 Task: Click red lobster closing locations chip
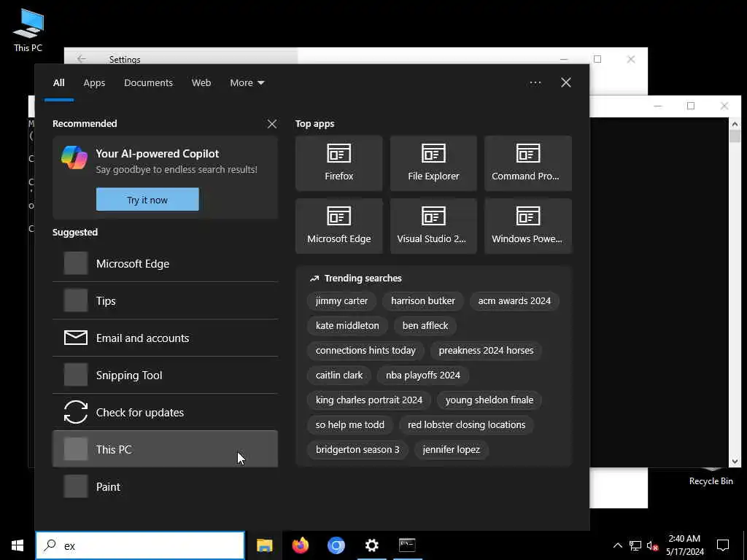click(x=466, y=425)
